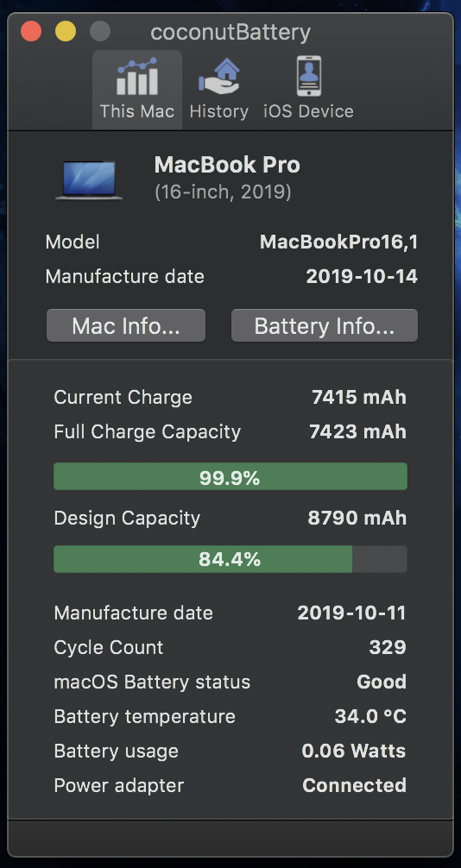
Task: Click the 99.9% charge progress bar
Action: tap(230, 476)
